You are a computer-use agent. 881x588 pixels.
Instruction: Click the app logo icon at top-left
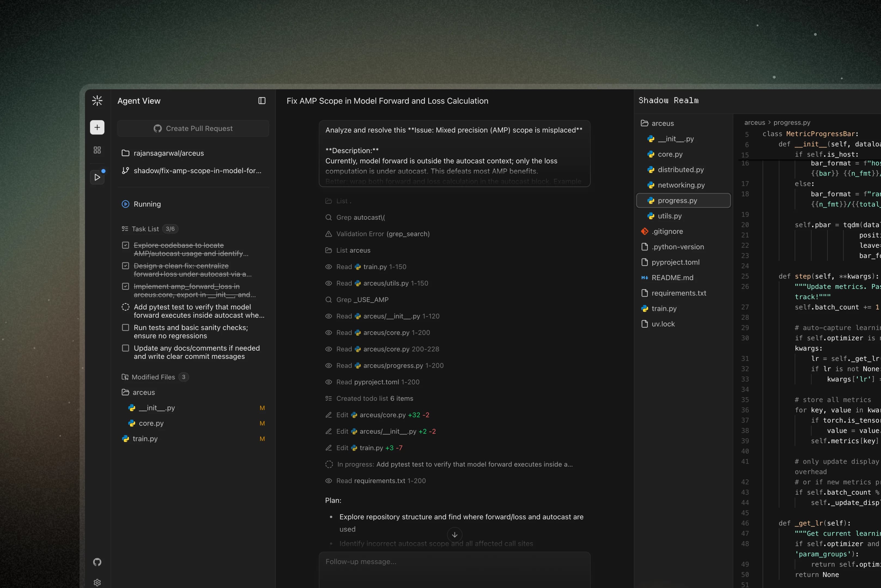[x=97, y=100]
